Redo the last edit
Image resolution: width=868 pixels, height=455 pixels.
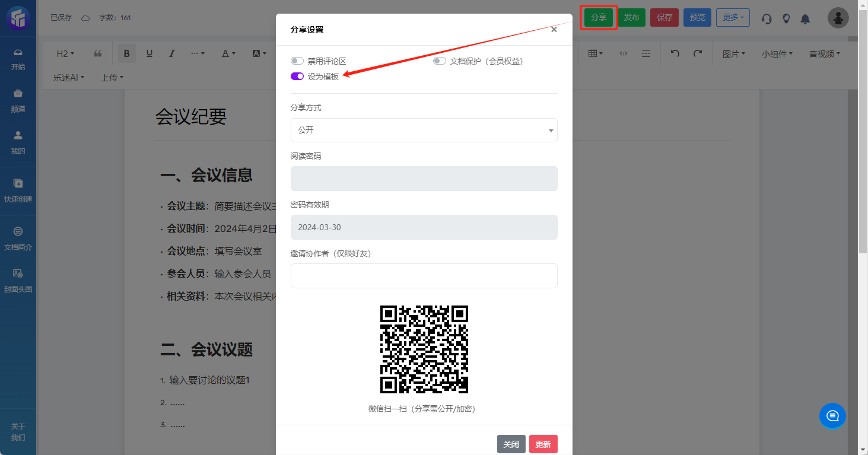click(698, 53)
